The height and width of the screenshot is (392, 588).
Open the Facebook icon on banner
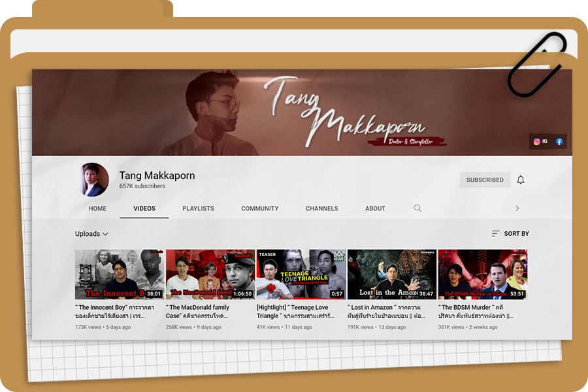point(559,141)
